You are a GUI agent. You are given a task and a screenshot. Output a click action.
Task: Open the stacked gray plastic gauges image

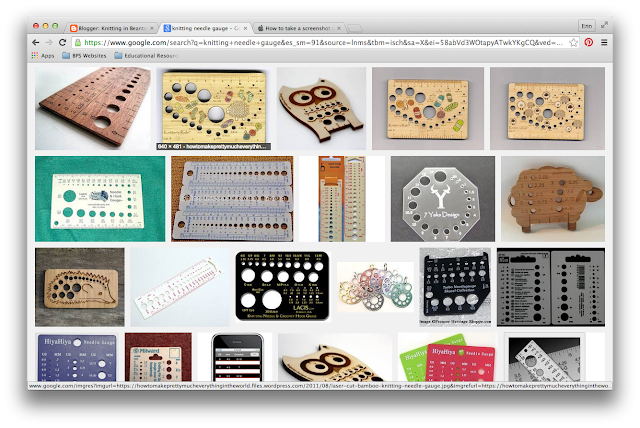coord(232,199)
